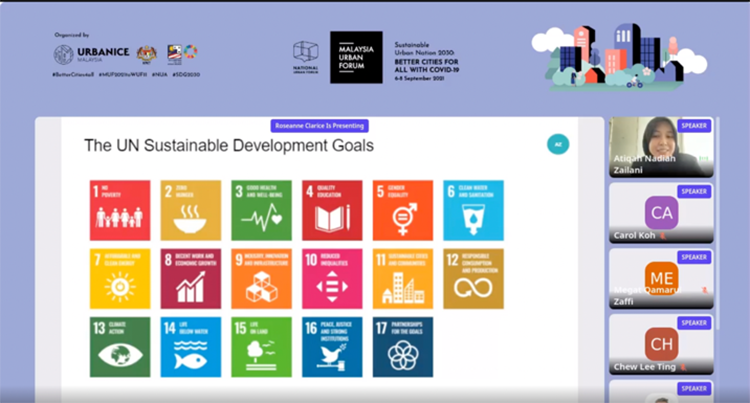
Task: Click the 'Organized by' label
Action: [71, 35]
